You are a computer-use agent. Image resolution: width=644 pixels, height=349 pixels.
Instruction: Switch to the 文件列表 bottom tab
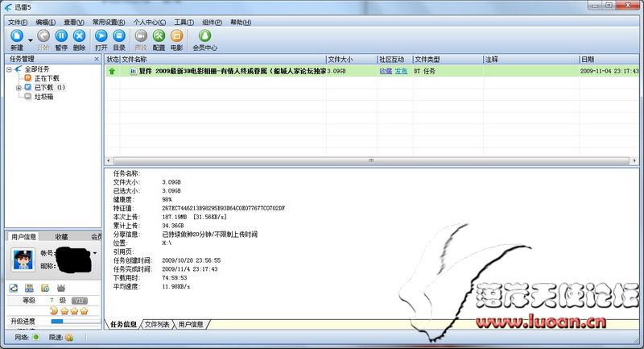(x=157, y=324)
